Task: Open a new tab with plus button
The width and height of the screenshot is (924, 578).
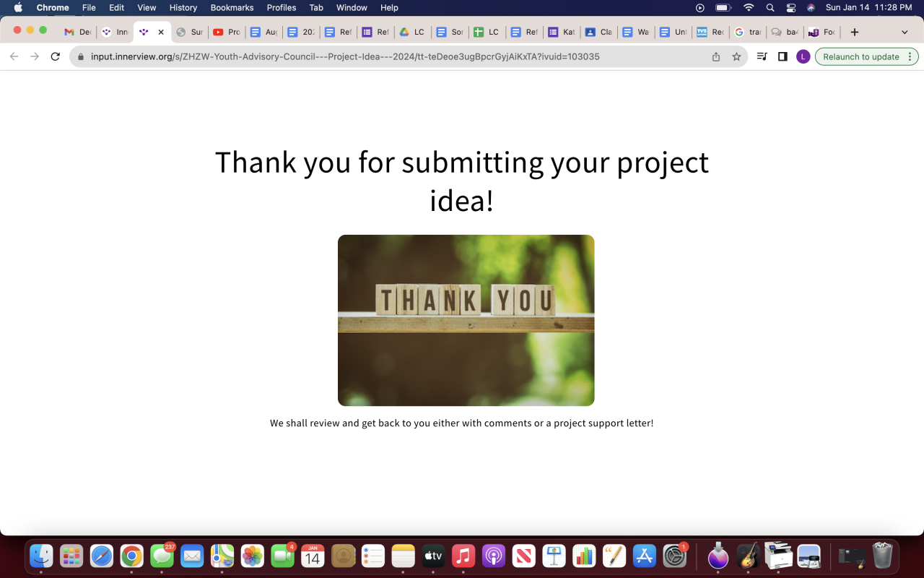Action: point(855,32)
